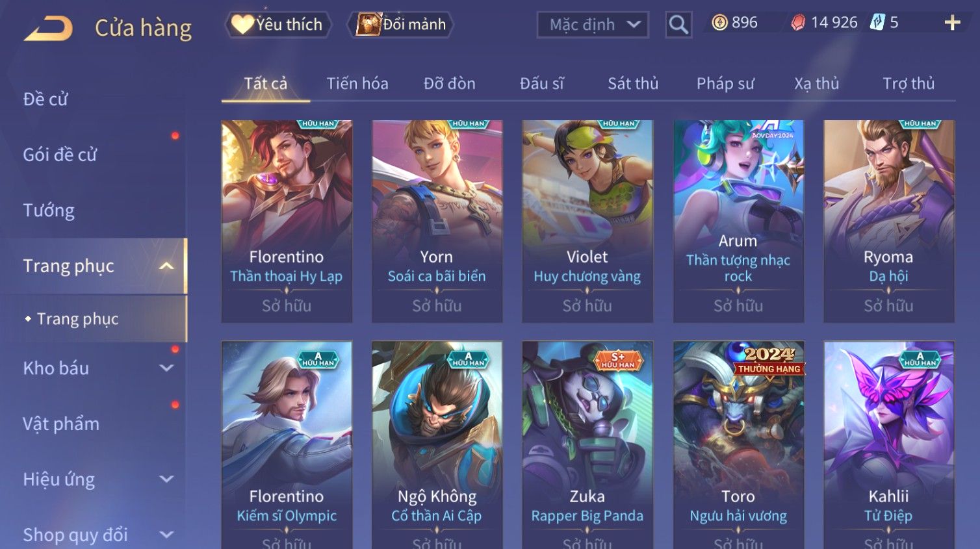Tap the golden back arrow icon
980x549 pixels.
pyautogui.click(x=48, y=29)
